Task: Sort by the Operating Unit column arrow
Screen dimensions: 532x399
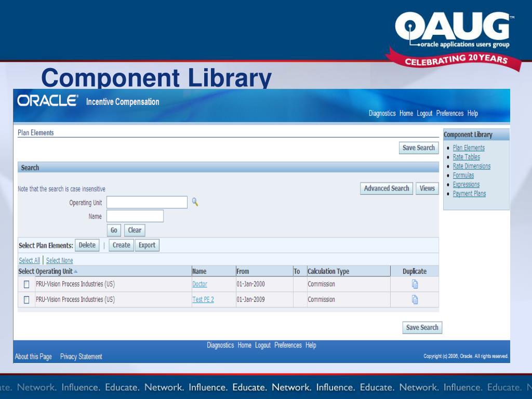Action: pyautogui.click(x=76, y=271)
